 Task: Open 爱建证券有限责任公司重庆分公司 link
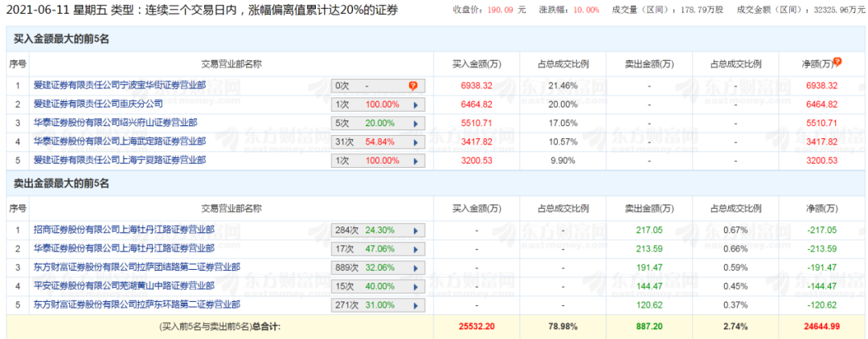tap(98, 104)
